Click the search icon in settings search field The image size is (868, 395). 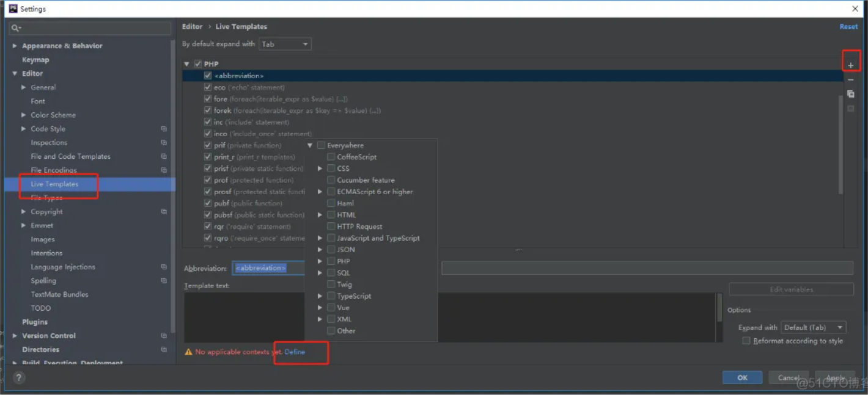(15, 28)
